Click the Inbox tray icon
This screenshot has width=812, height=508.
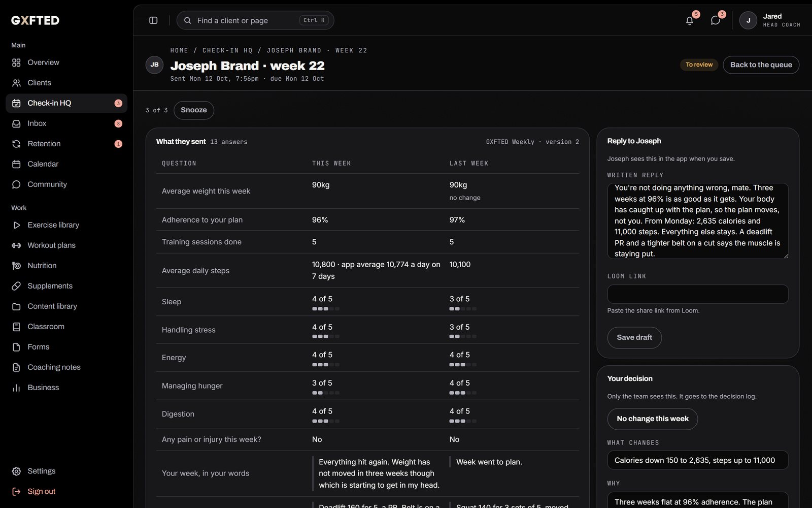coord(16,123)
